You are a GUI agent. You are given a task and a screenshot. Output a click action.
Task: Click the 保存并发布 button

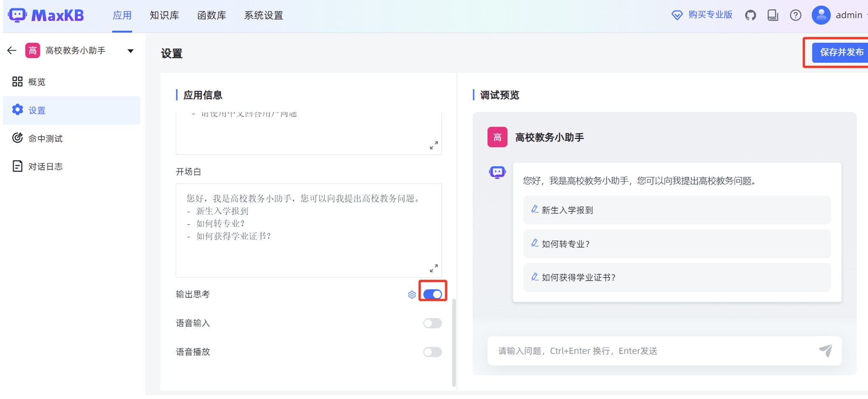tap(840, 52)
